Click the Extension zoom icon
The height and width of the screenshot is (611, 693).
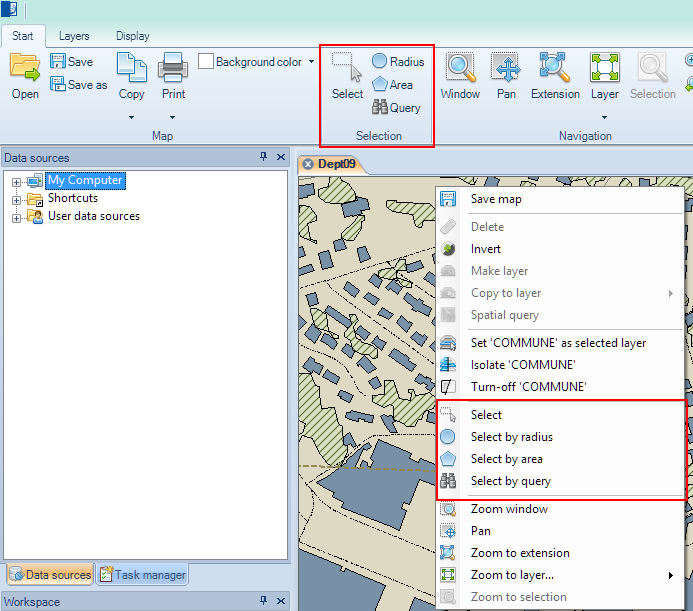click(554, 68)
